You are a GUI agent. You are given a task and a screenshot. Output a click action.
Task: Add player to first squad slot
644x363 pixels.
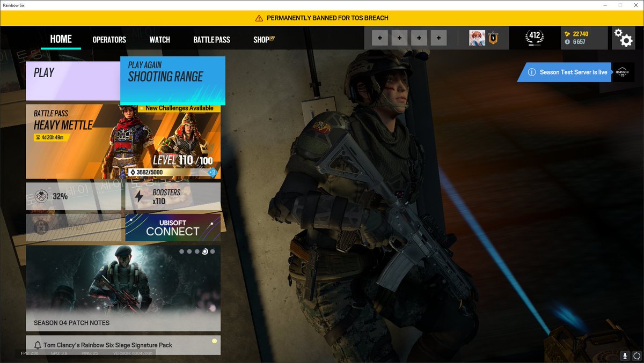pos(380,38)
